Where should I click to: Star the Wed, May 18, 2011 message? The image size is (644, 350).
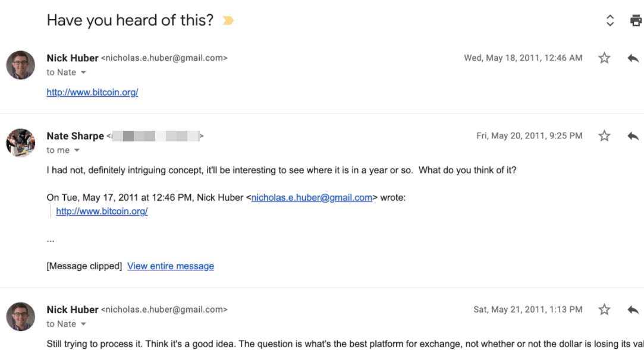[604, 58]
